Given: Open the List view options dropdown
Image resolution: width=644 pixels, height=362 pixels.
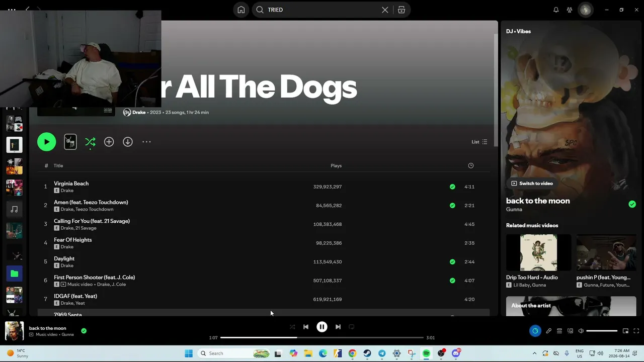Looking at the screenshot, I should tap(479, 142).
